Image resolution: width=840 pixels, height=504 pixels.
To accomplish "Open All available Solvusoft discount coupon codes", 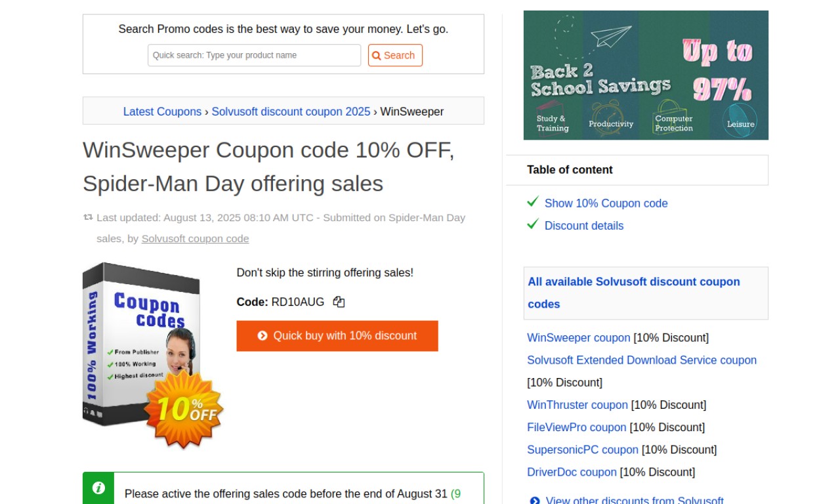I will [x=634, y=293].
